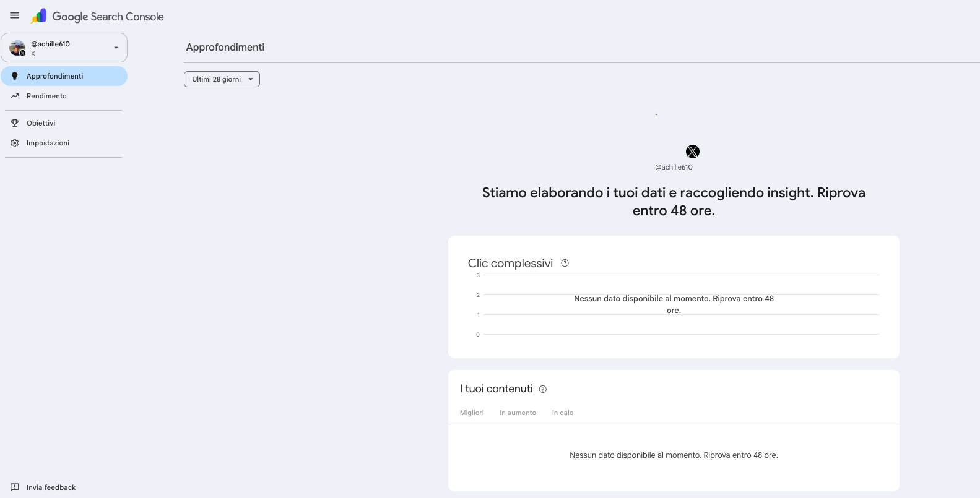Viewport: 980px width, 498px height.
Task: Expand the @achille610 account selector
Action: 64,48
